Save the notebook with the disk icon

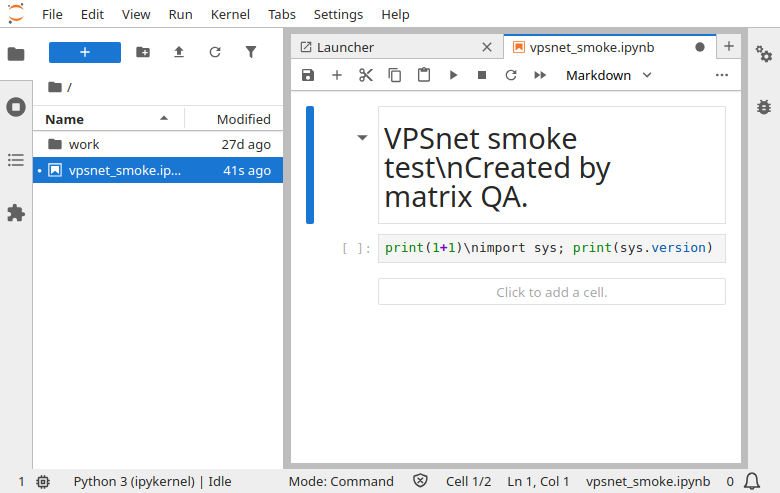(308, 75)
